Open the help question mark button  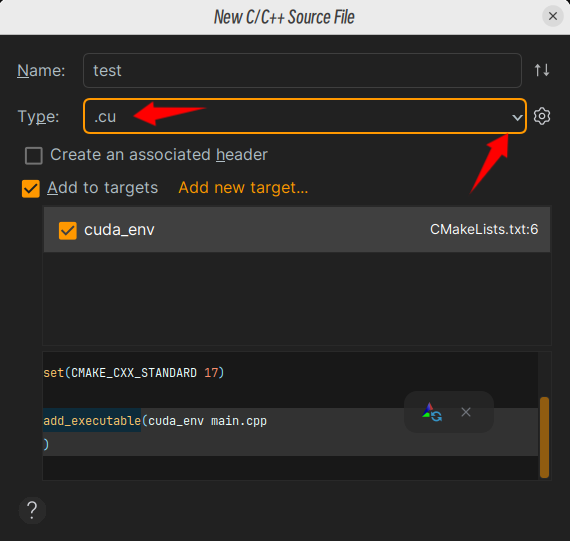tap(32, 510)
